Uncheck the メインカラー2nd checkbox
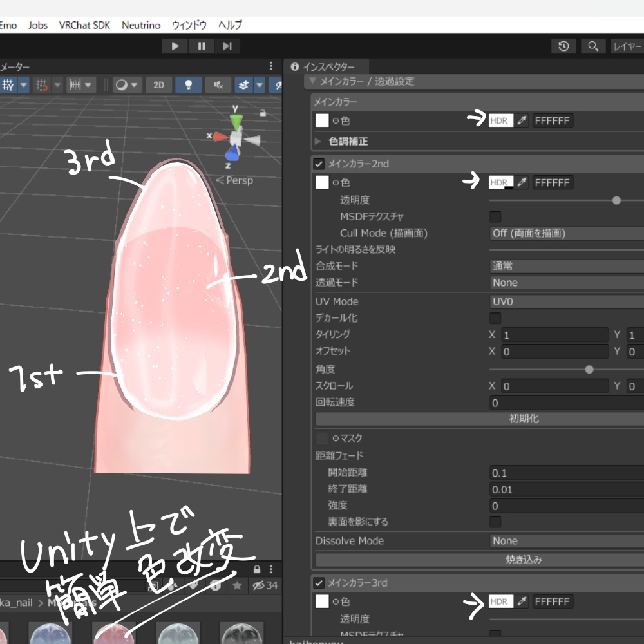Screen dimensions: 644x644 (319, 164)
